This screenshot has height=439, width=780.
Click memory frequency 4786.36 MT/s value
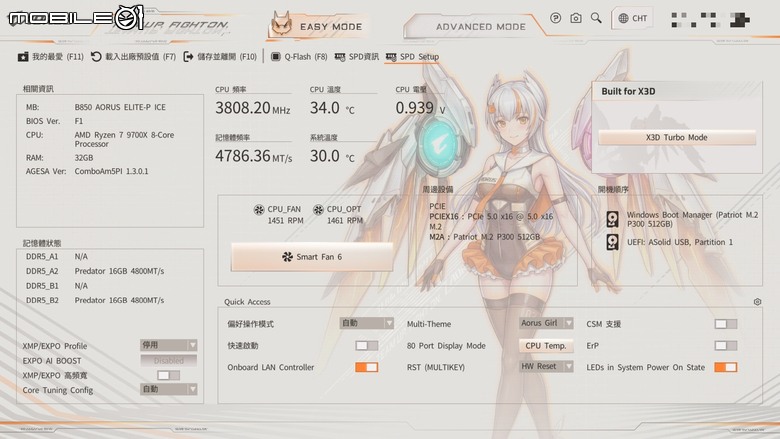coord(254,156)
